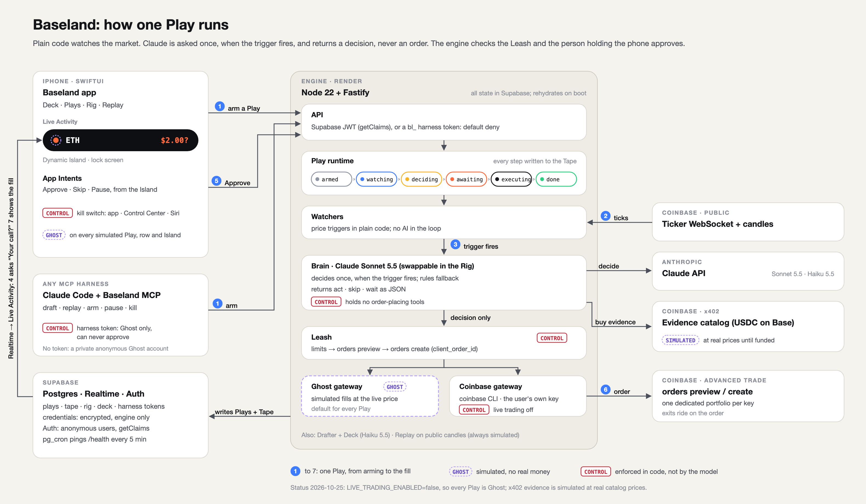Click the 'API' card heading

click(x=317, y=115)
